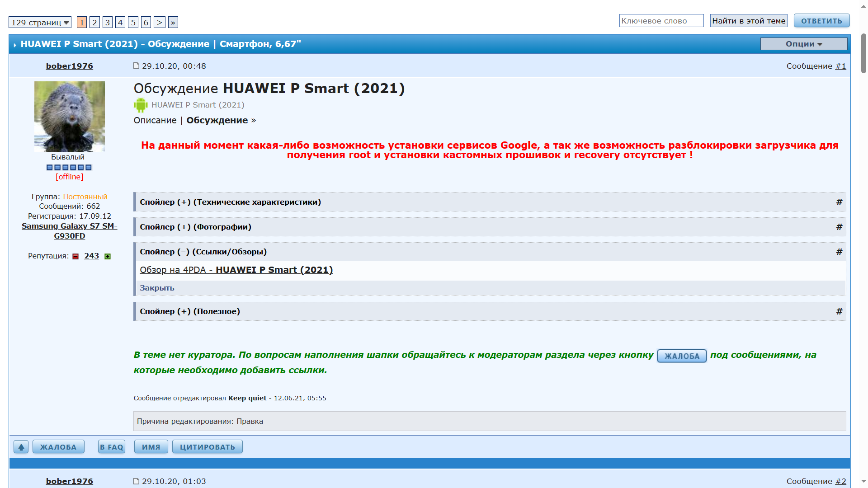Open Samsung Galaxy S7 SM-G930FD device link
The width and height of the screenshot is (868, 488).
click(70, 231)
